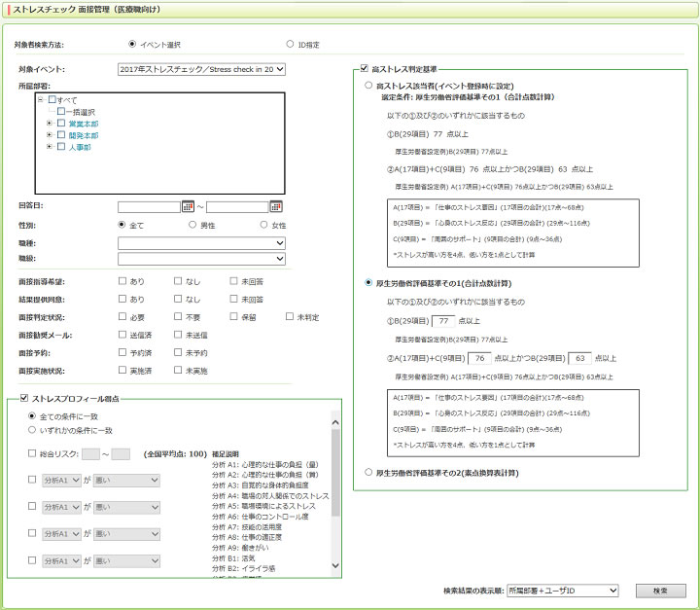The height and width of the screenshot is (610, 700).
Task: Expand the 営業本部 tree node
Action: point(50,123)
